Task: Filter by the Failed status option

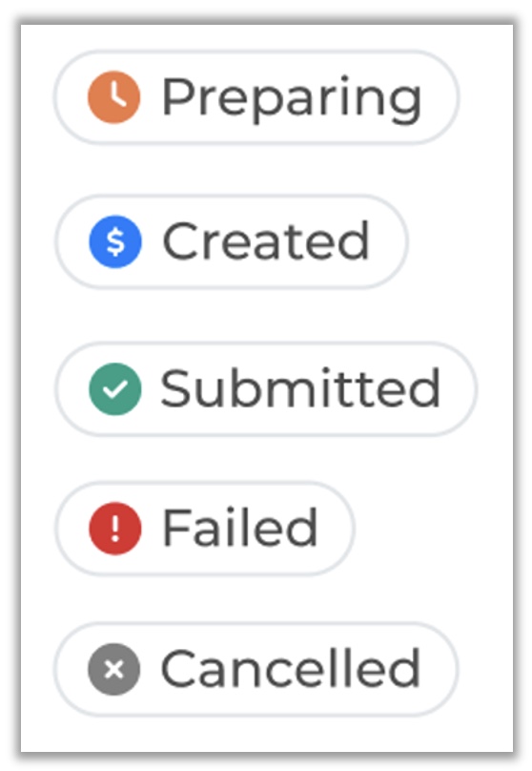Action: 204,528
